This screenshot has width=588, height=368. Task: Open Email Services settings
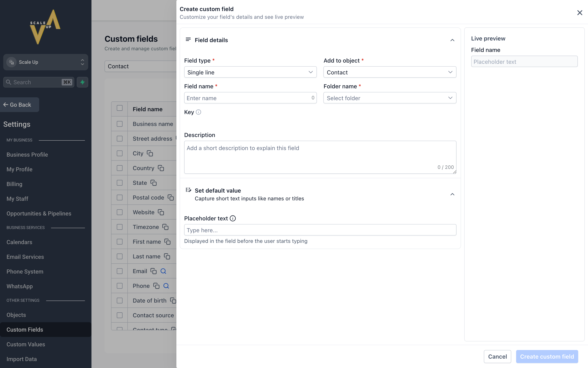(25, 257)
